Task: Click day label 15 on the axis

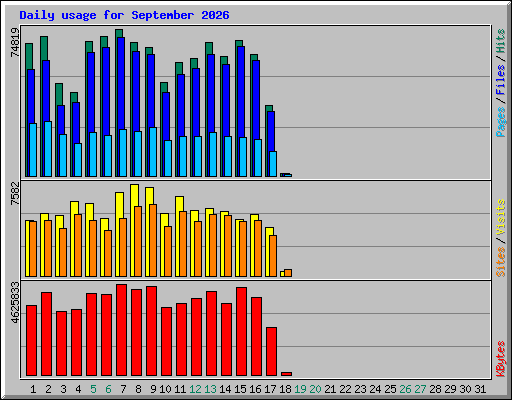Action: pyautogui.click(x=240, y=389)
